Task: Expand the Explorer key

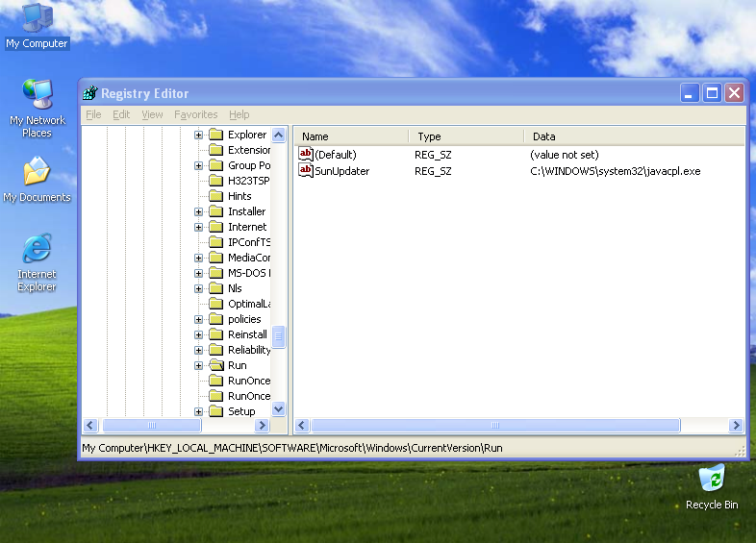Action: click(x=198, y=135)
